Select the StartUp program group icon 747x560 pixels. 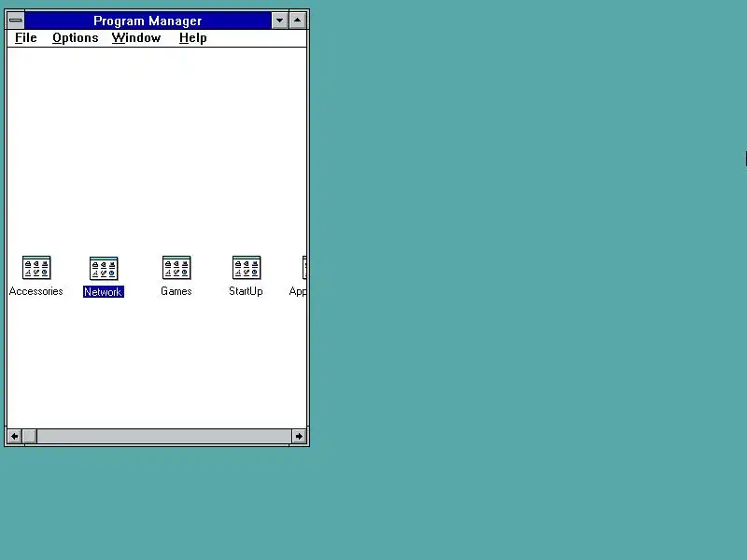(247, 268)
